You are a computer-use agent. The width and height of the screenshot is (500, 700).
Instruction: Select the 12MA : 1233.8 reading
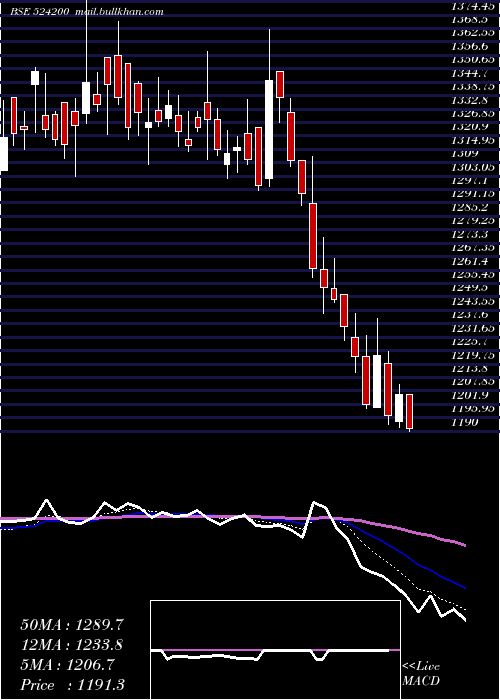pos(71,645)
